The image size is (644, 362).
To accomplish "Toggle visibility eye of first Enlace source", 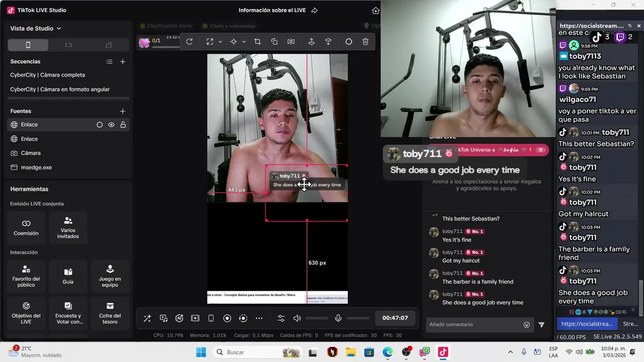I will tap(111, 125).
